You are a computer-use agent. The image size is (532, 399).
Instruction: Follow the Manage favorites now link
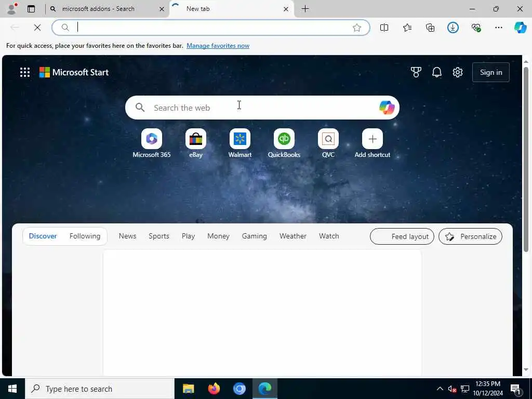click(x=218, y=46)
